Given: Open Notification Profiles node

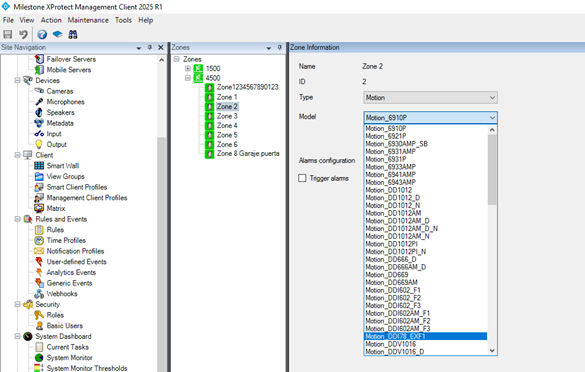Looking at the screenshot, I should coord(75,251).
